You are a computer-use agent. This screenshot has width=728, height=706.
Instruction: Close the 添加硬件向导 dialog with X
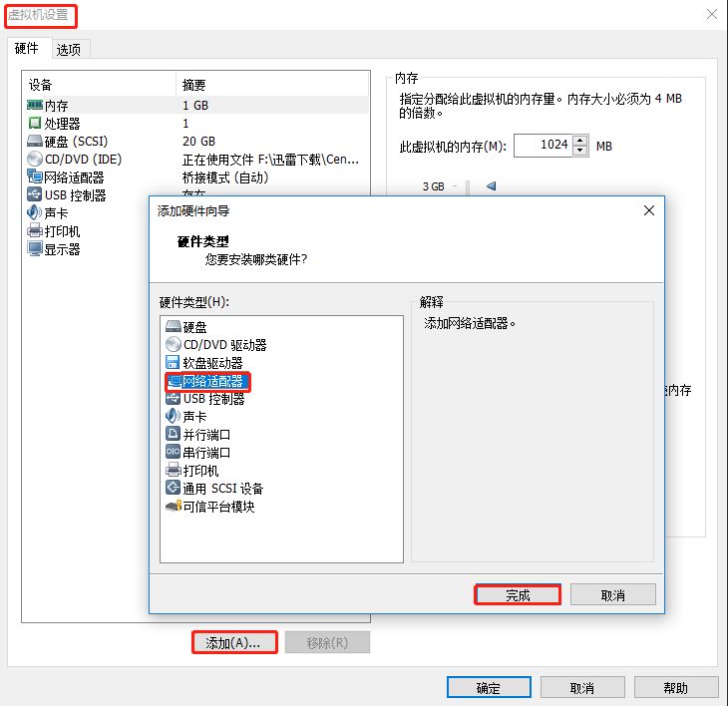point(649,210)
